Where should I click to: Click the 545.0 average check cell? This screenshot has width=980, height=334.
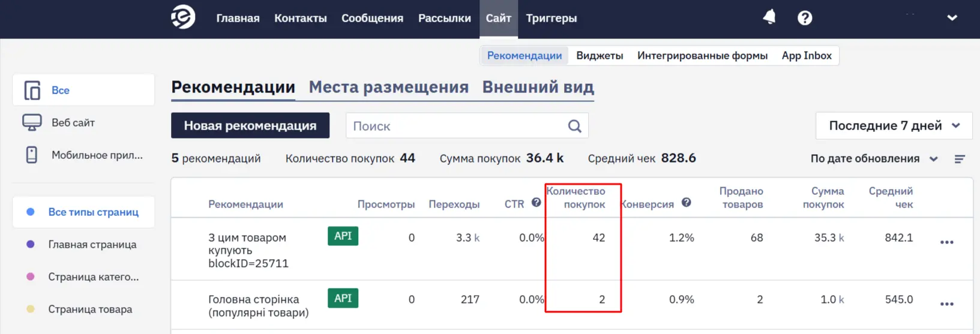click(898, 300)
